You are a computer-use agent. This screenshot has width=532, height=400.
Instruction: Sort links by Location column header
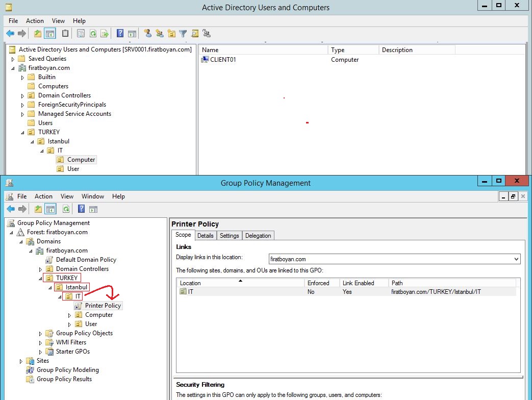coord(241,283)
